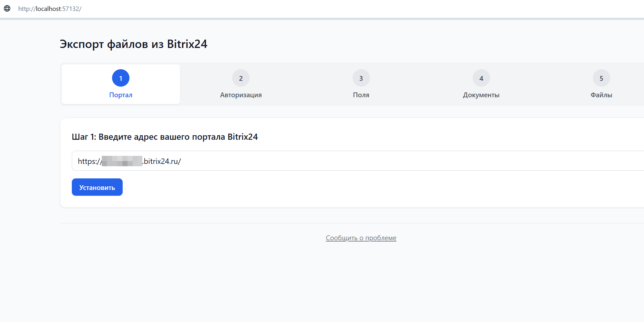
Task: Click the globe site info icon
Action: [x=7, y=9]
